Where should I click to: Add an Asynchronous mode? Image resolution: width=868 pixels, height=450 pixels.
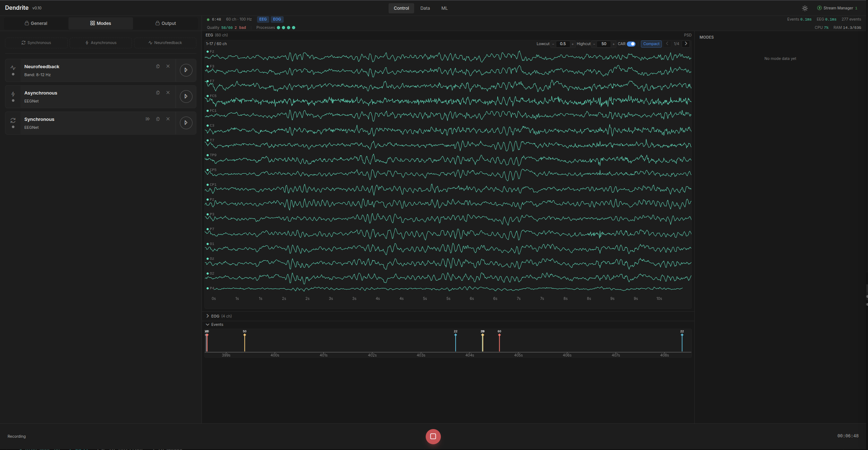(101, 43)
